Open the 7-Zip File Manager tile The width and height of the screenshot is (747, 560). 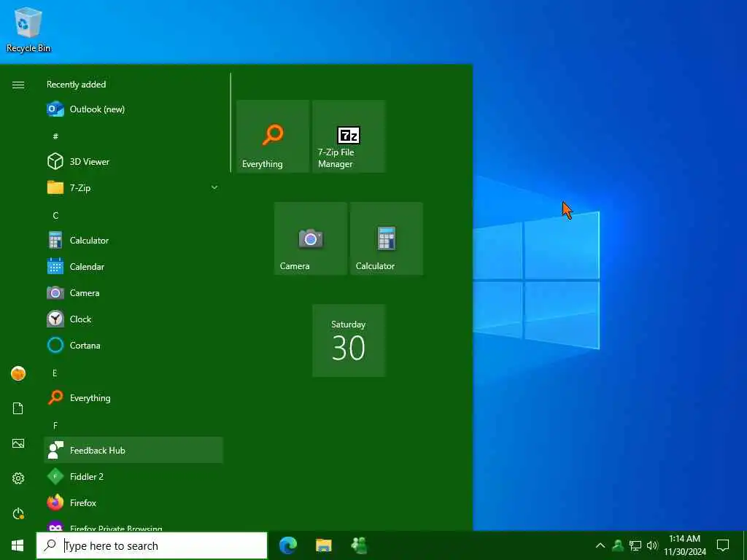click(x=349, y=136)
